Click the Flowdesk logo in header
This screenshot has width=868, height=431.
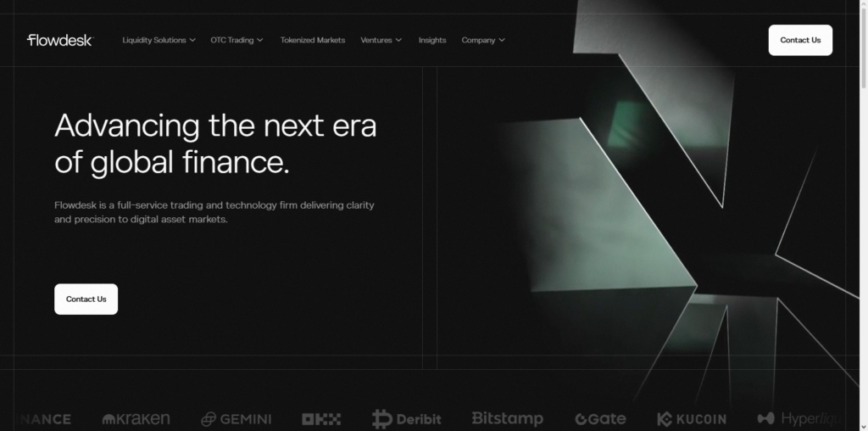pos(60,40)
